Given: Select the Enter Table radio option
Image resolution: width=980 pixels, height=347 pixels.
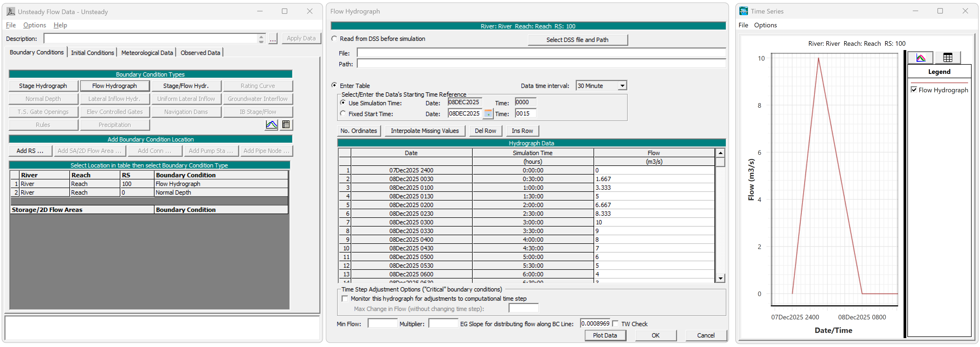Looking at the screenshot, I should coord(334,86).
